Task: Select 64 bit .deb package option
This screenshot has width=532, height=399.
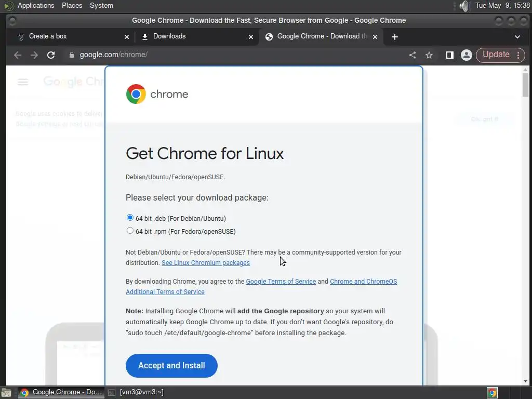Action: 130,218
